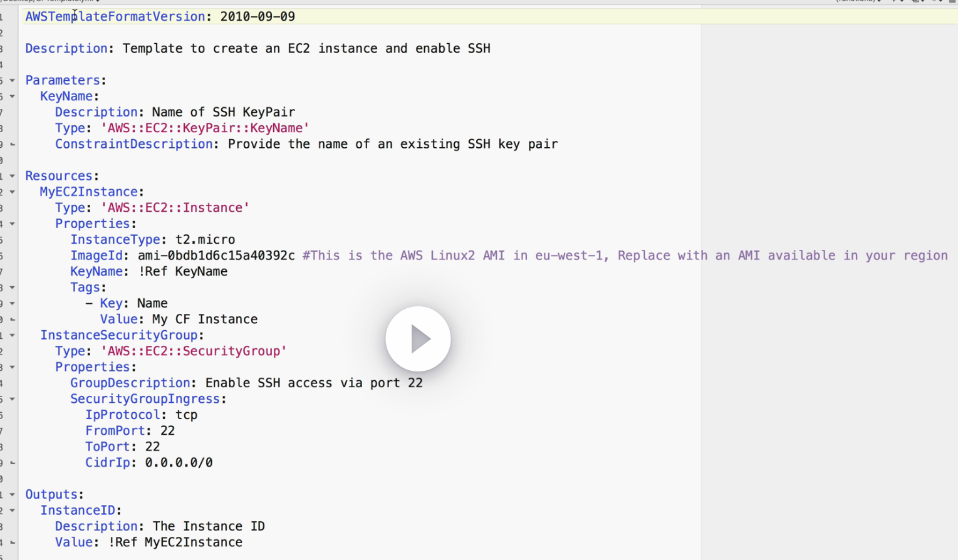Fold the '- Key: Name' tag entry
This screenshot has width=958, height=560.
coord(12,303)
